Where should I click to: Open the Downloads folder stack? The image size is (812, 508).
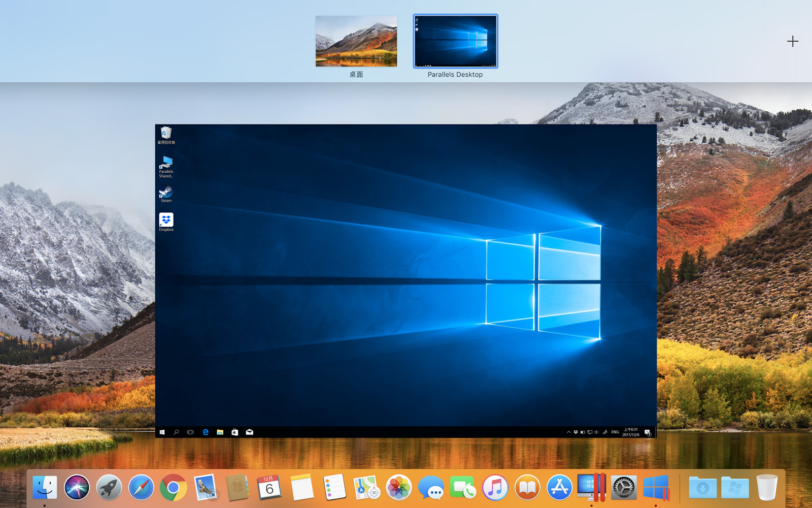(703, 488)
